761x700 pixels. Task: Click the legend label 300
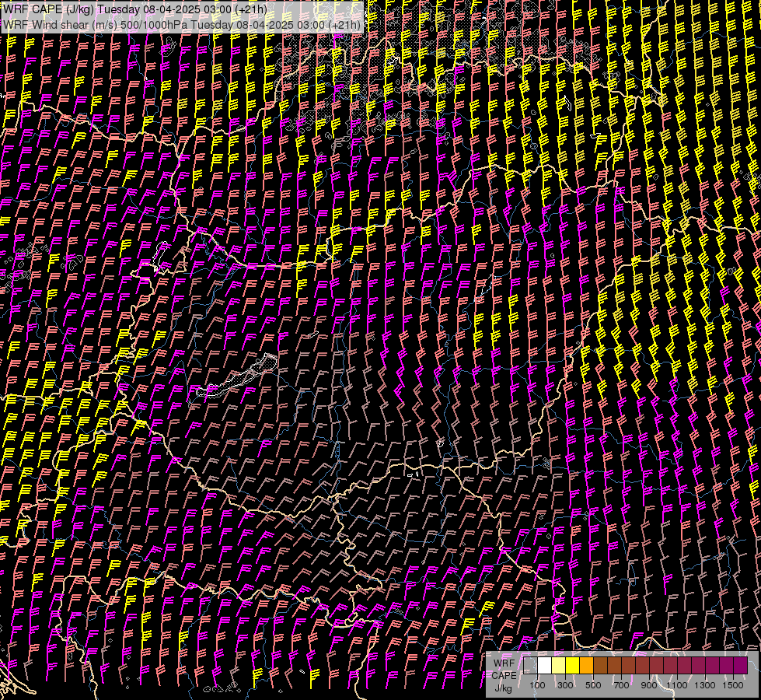click(565, 685)
